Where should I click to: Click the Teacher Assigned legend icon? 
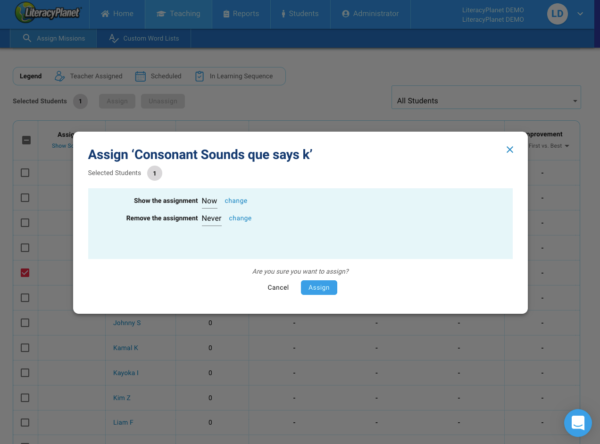(60, 76)
